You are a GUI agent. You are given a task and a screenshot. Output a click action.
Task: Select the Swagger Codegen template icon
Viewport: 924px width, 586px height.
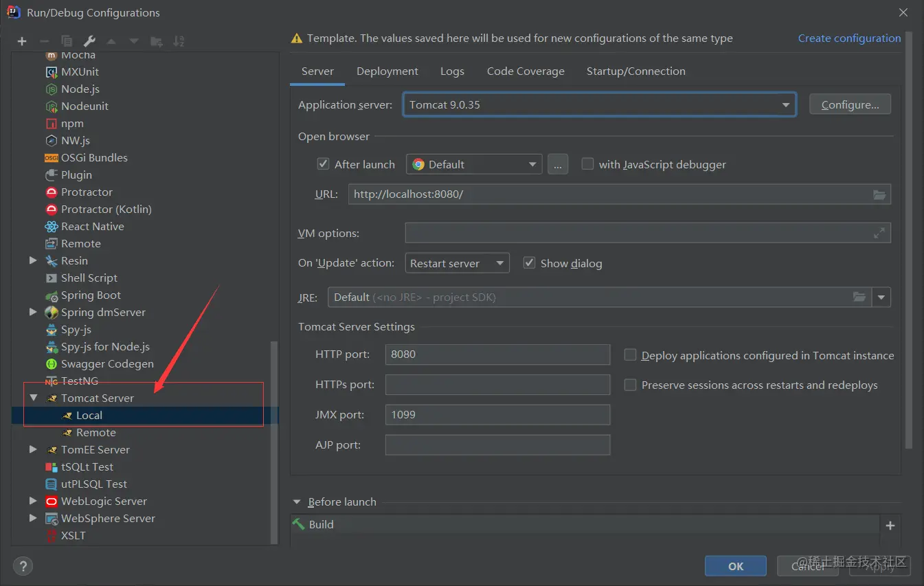[51, 364]
